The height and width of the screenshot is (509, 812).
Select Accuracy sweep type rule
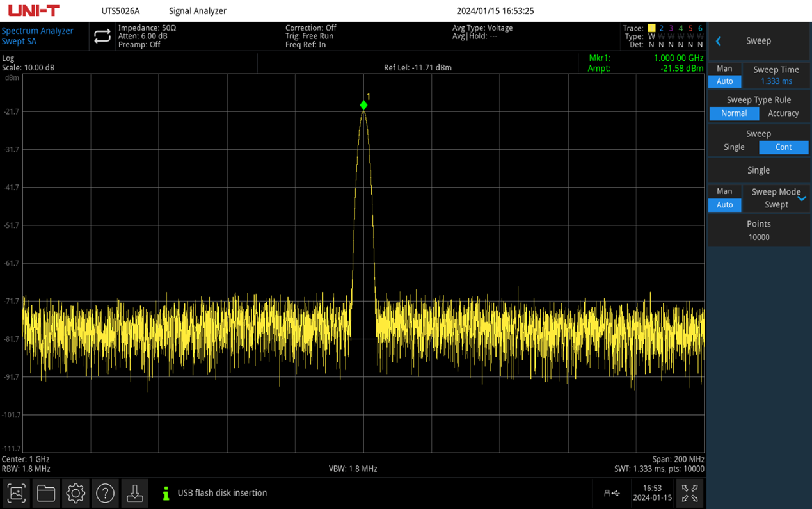[x=783, y=113]
